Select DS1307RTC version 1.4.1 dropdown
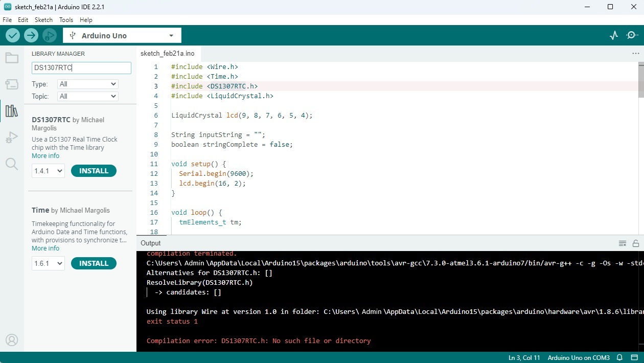This screenshot has height=363, width=644. pyautogui.click(x=48, y=171)
